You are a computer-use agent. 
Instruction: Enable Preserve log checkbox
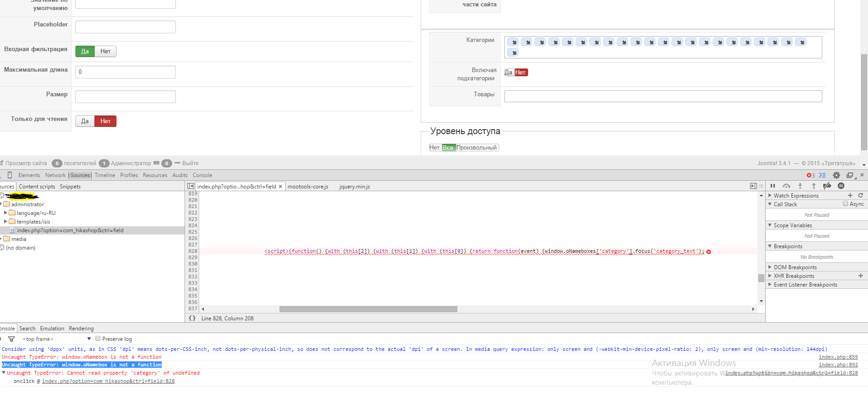[98, 339]
